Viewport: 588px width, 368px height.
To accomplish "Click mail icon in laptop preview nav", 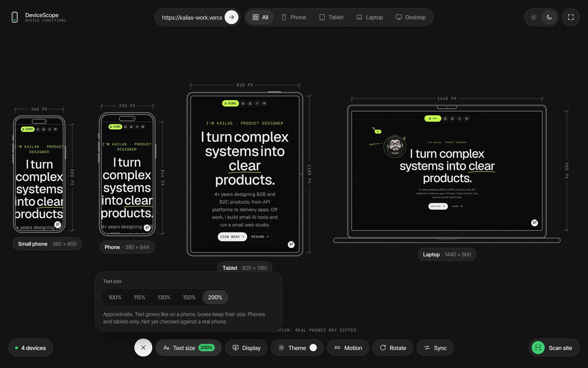I will (x=467, y=119).
